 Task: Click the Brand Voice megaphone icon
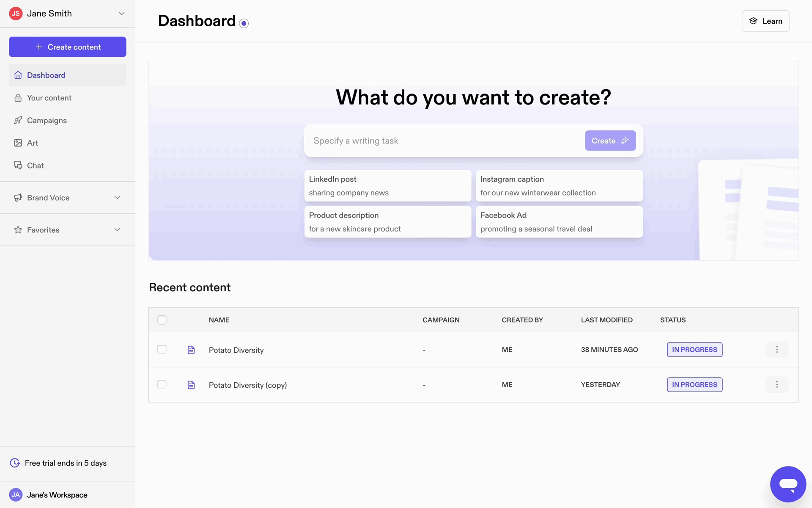[x=18, y=198]
